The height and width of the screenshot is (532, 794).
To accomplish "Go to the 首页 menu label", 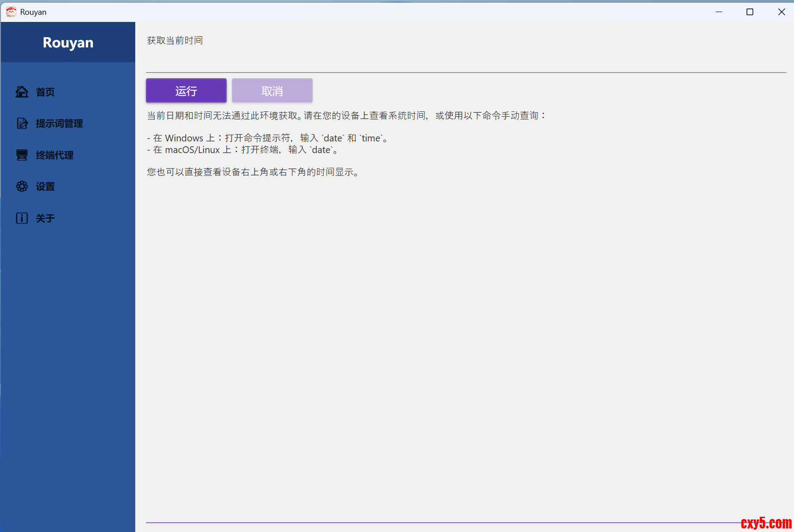I will (45, 92).
